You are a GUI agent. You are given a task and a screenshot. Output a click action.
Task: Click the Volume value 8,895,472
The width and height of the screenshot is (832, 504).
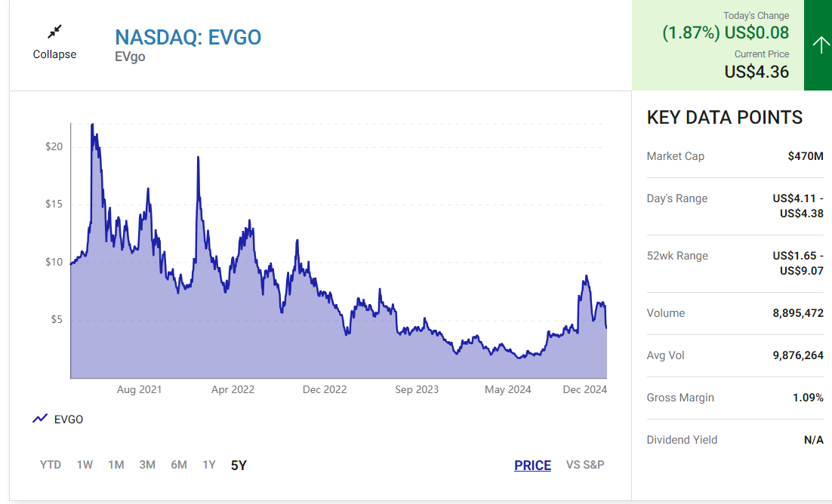pos(798,313)
